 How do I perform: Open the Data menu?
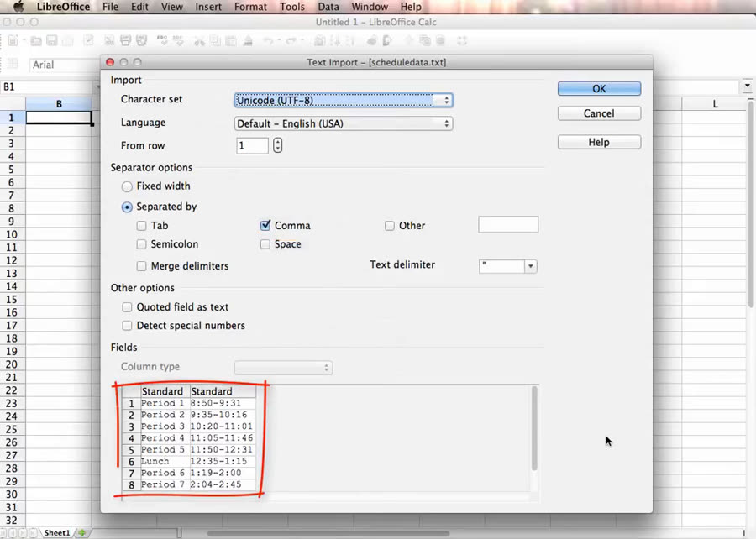pos(328,7)
